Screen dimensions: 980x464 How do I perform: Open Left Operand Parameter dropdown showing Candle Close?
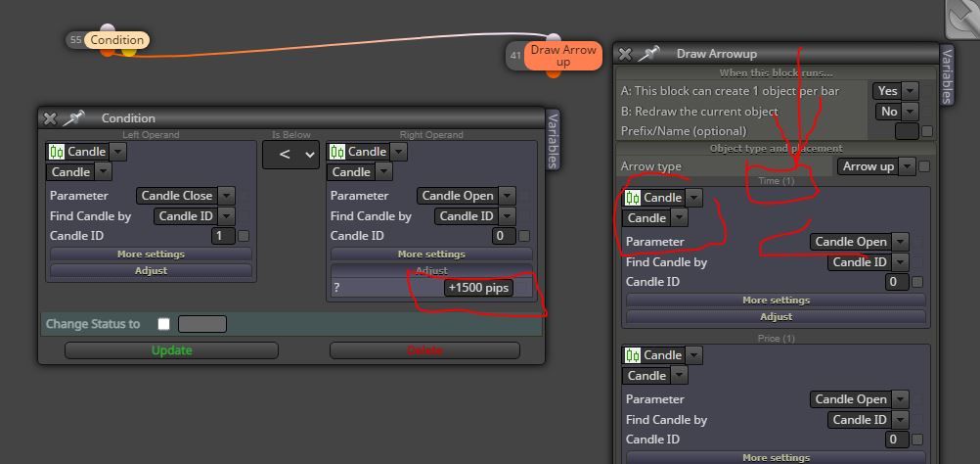[185, 196]
